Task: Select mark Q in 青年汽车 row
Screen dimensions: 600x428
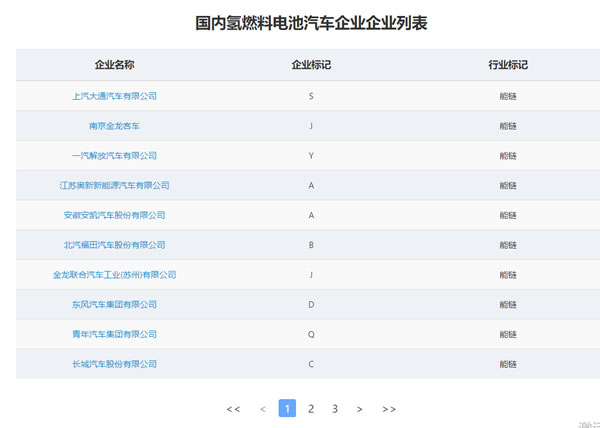Action: pos(311,334)
